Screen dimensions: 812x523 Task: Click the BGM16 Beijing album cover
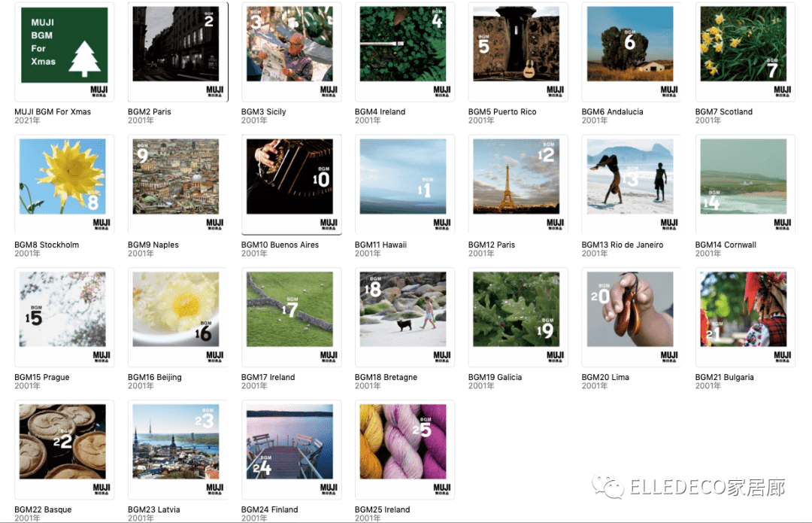coord(177,318)
